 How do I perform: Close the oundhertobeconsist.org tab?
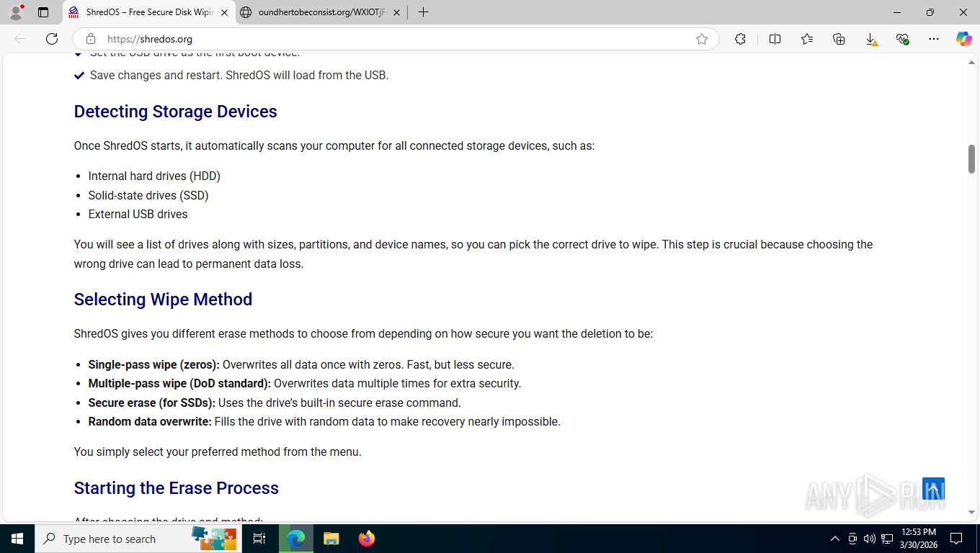[x=396, y=12]
